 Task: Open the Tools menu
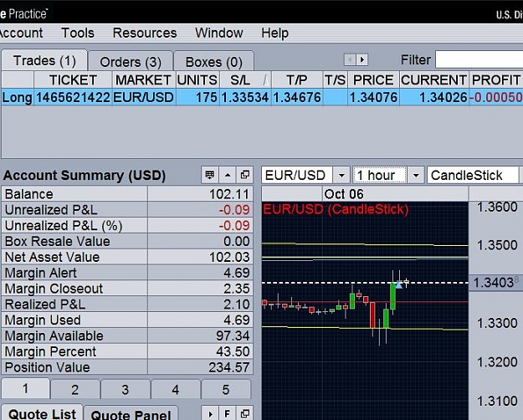(x=78, y=33)
